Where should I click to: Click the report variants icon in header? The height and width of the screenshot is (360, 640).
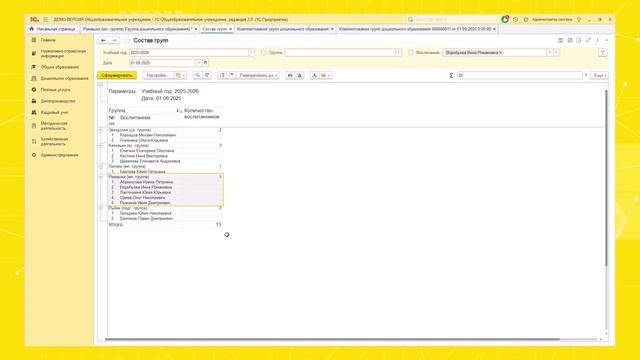pos(560,40)
